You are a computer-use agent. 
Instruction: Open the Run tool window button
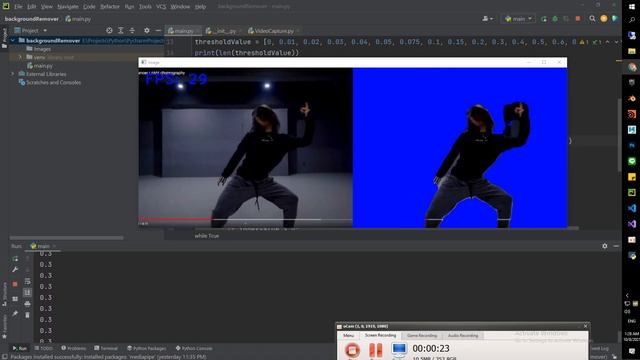pos(19,348)
